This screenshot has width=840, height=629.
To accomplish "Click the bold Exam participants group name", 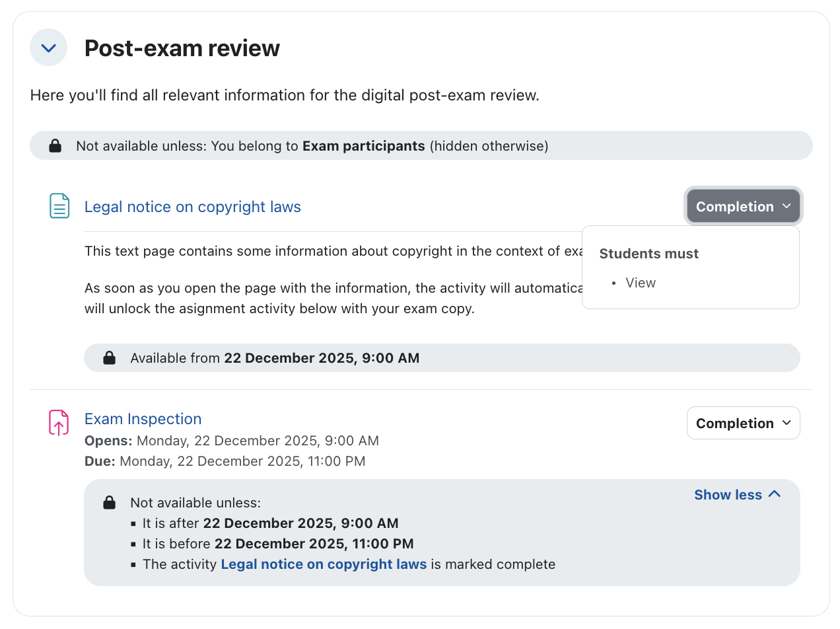I will (x=363, y=146).
